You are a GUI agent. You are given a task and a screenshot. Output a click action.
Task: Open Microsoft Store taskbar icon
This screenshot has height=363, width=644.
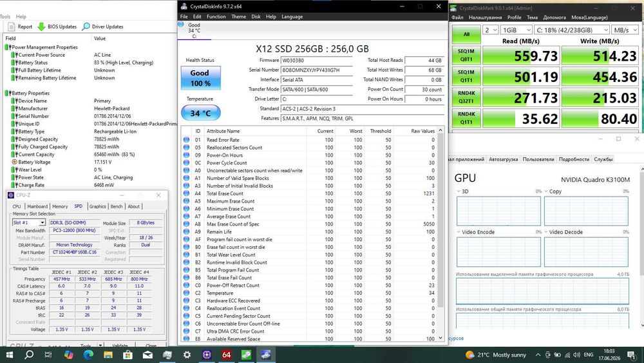(128, 355)
